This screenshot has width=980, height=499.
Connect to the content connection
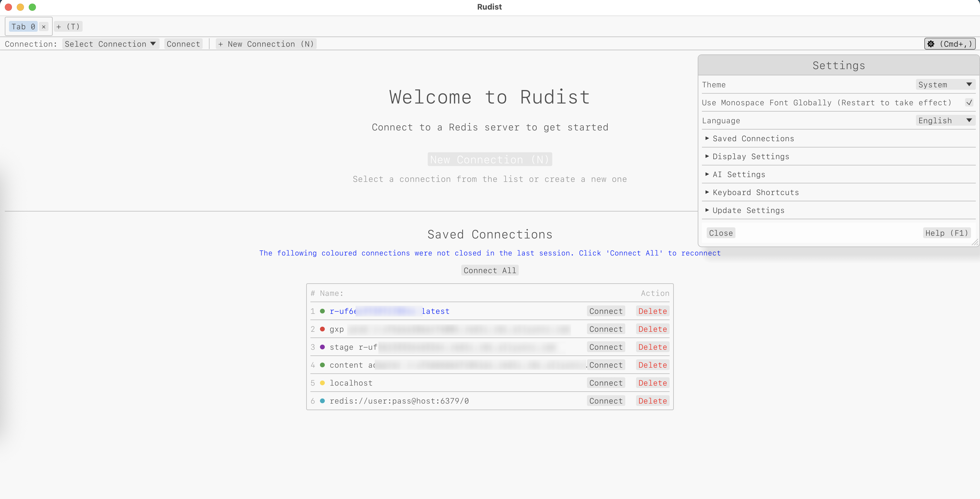[606, 365]
